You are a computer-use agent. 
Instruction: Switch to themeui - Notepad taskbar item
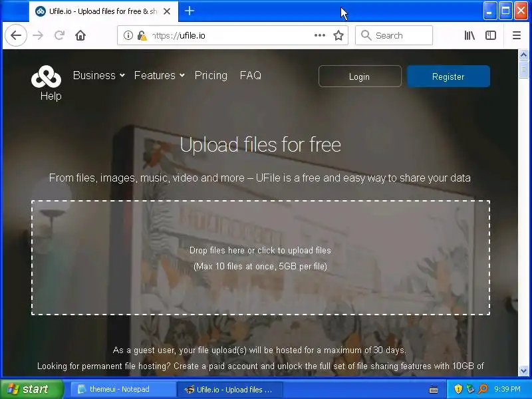[x=122, y=389]
